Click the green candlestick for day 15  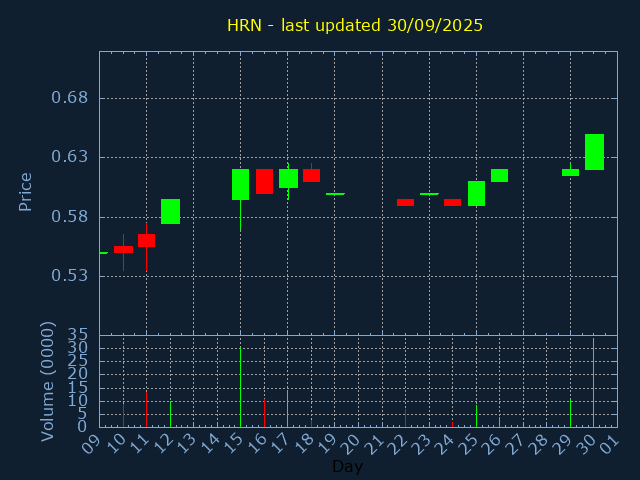(x=240, y=184)
